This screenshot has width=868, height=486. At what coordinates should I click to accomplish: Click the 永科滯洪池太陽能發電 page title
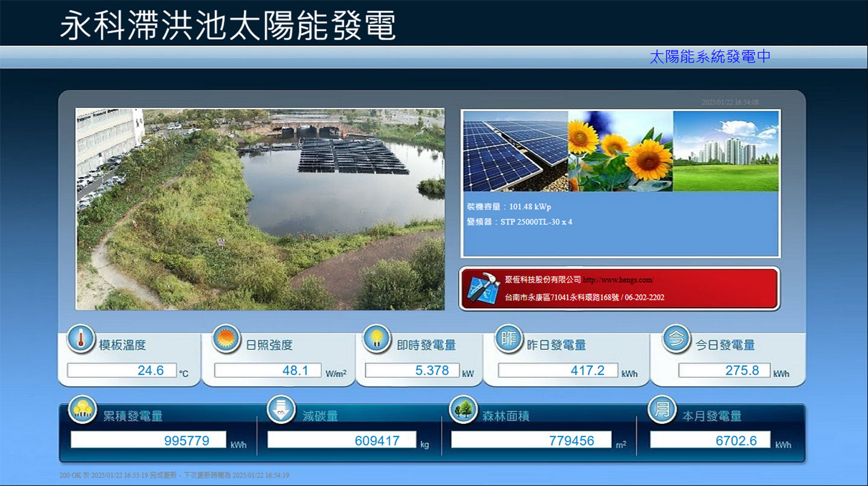tap(227, 25)
